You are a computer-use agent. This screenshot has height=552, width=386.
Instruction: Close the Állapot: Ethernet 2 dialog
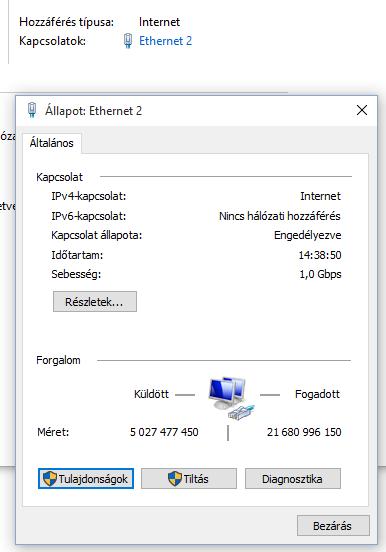pos(362,110)
